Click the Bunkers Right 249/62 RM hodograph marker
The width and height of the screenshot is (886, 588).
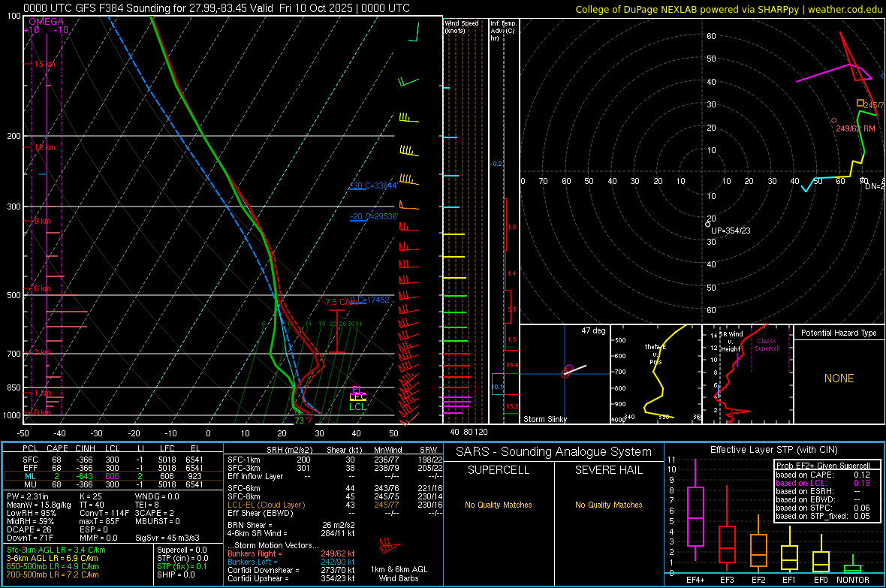point(834,120)
